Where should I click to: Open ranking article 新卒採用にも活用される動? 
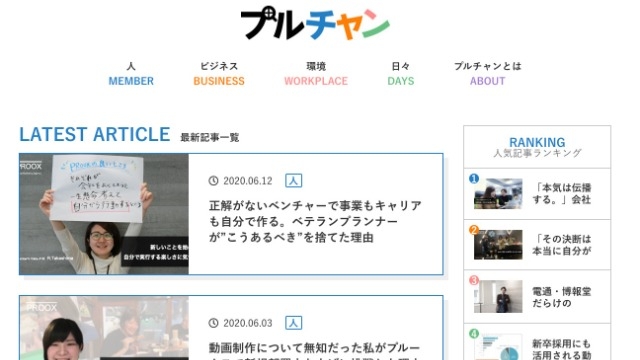tap(562, 349)
